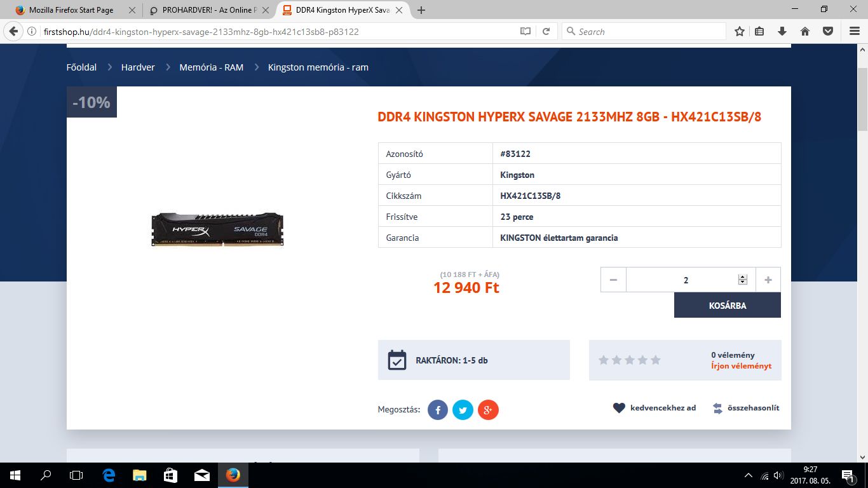Open Firefox downloads arrow icon
The width and height of the screenshot is (868, 488).
[782, 31]
